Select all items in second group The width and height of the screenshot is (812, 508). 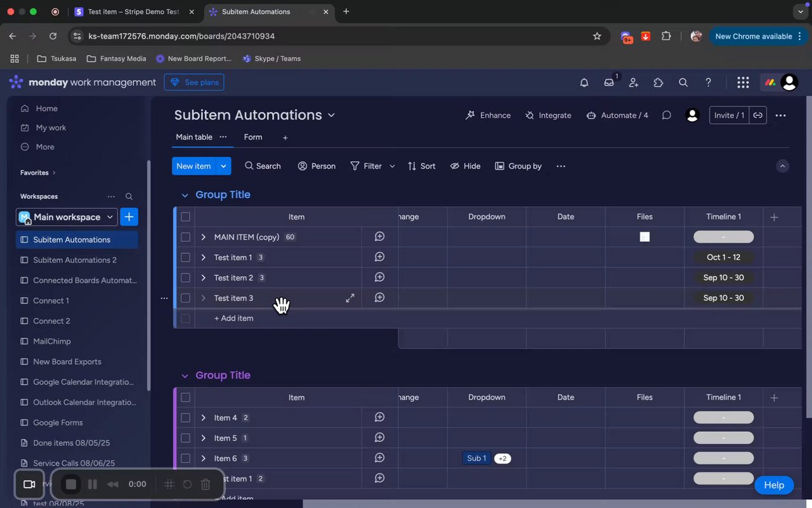click(185, 398)
